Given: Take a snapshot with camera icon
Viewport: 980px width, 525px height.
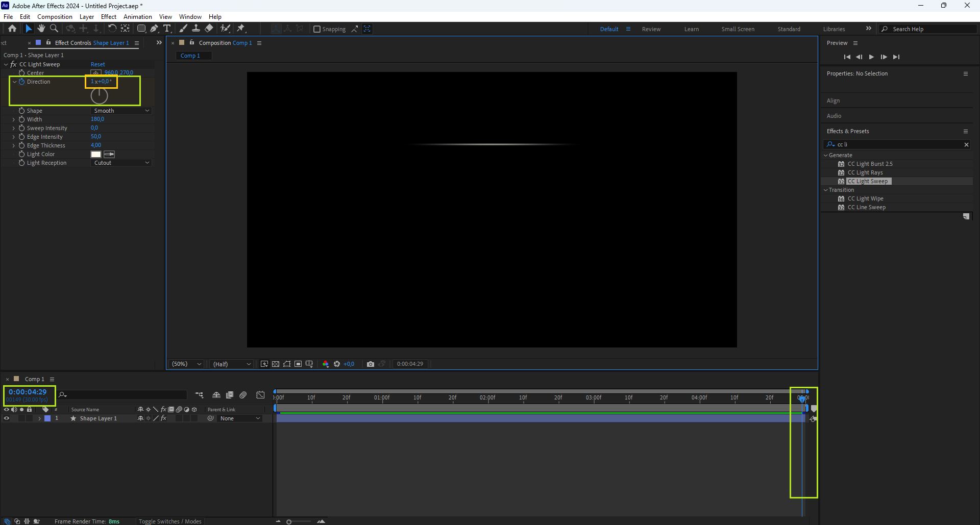Looking at the screenshot, I should click(x=371, y=364).
